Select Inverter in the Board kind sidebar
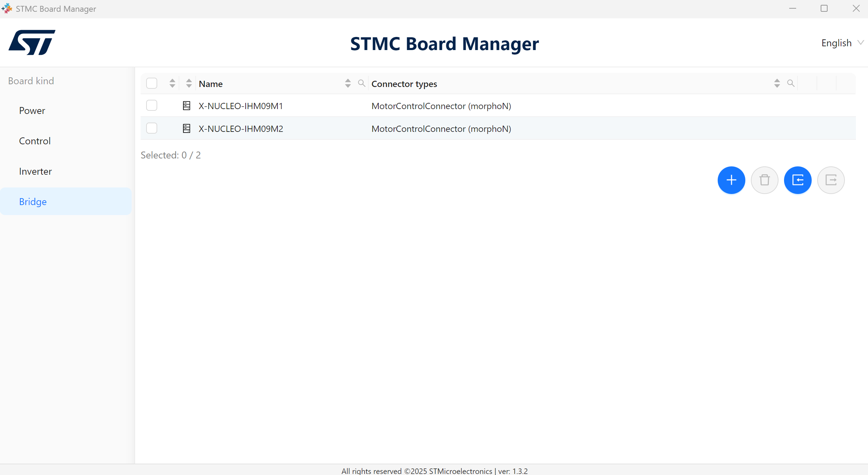868x475 pixels. click(x=35, y=171)
